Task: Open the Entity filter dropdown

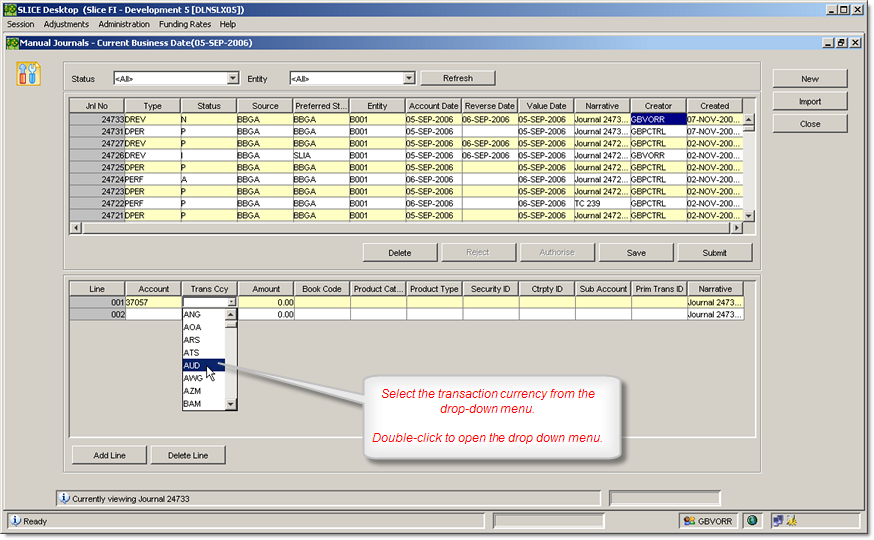Action: [408, 78]
